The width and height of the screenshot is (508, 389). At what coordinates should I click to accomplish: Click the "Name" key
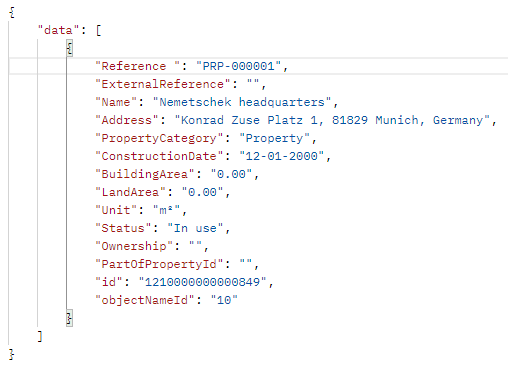[116, 102]
